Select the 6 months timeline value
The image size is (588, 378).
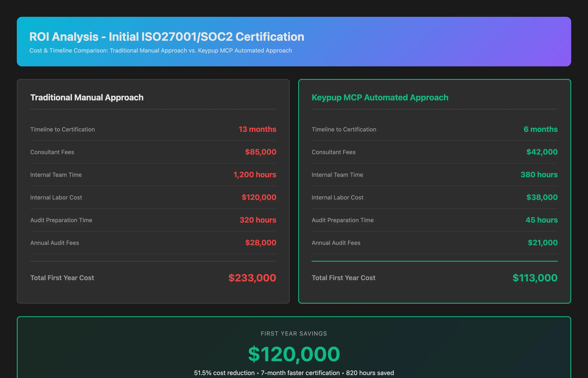click(x=540, y=129)
